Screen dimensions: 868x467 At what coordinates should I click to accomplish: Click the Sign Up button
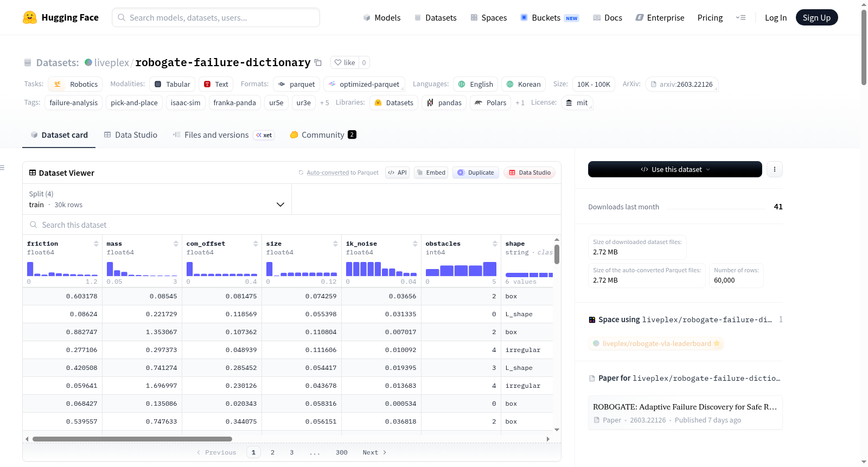[816, 18]
